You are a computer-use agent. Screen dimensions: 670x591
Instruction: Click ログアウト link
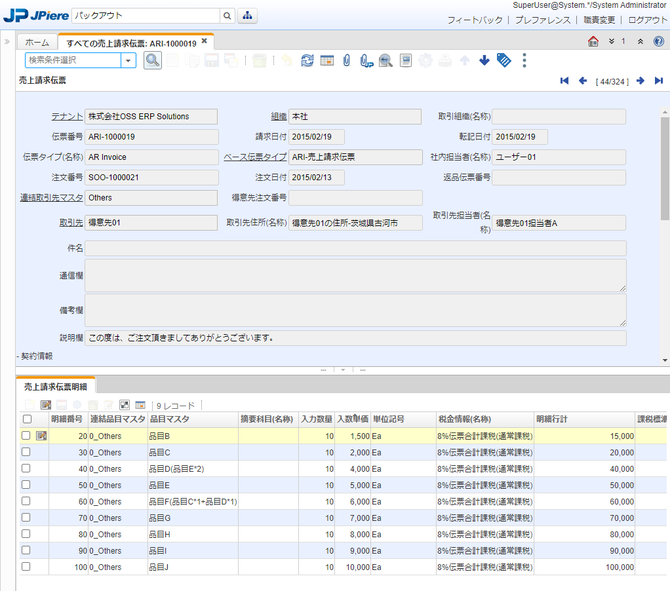[647, 20]
